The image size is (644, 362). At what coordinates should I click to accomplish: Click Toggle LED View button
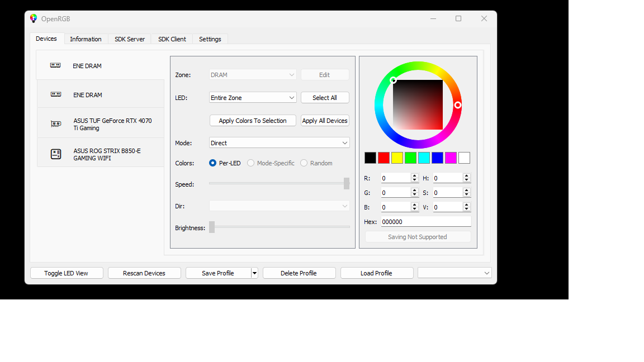67,273
